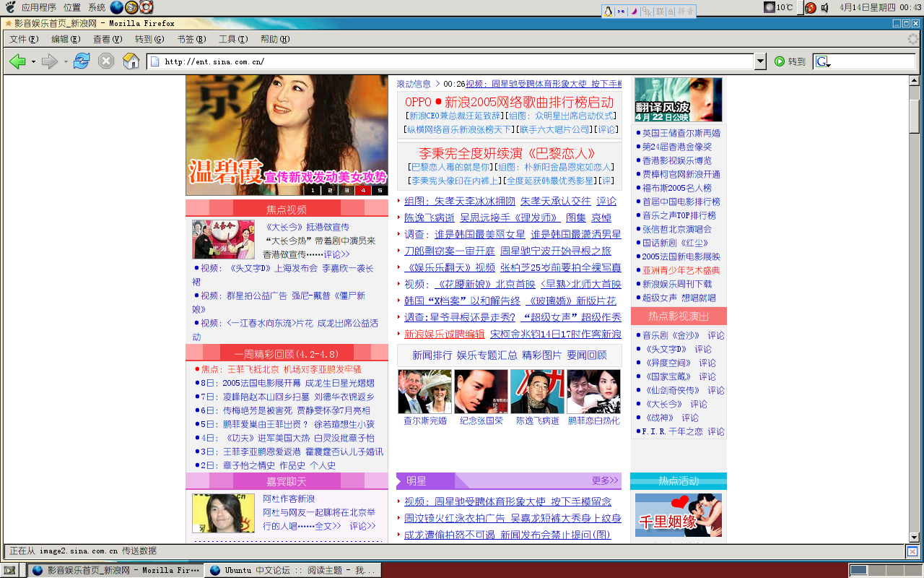This screenshot has width=924, height=578.
Task: Click the purple moon input method icon
Action: click(x=634, y=12)
